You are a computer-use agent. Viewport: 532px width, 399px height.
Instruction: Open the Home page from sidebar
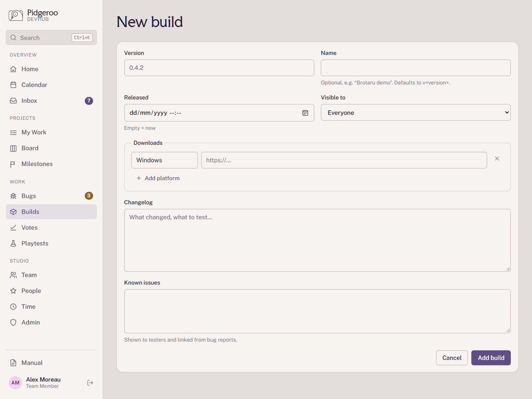click(x=51, y=69)
